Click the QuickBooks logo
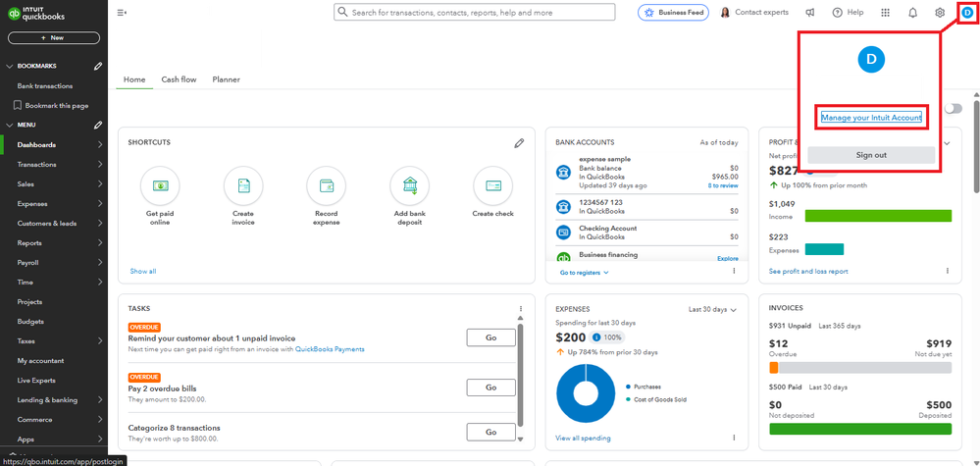The image size is (980, 466). click(36, 13)
